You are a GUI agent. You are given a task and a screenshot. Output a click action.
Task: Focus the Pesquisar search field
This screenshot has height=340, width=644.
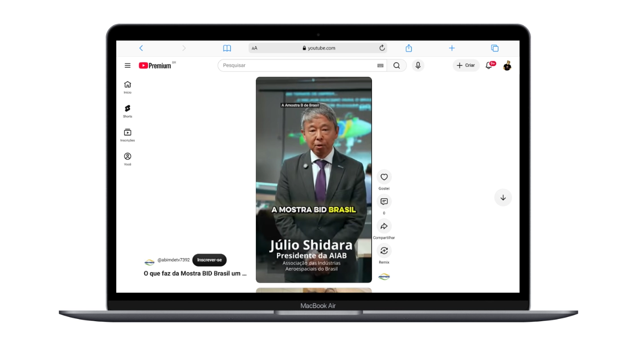(x=298, y=65)
